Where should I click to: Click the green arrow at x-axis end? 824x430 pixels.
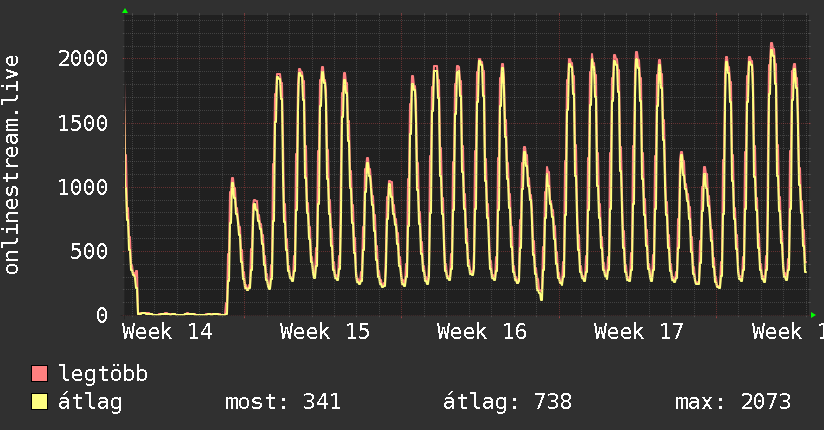813,315
